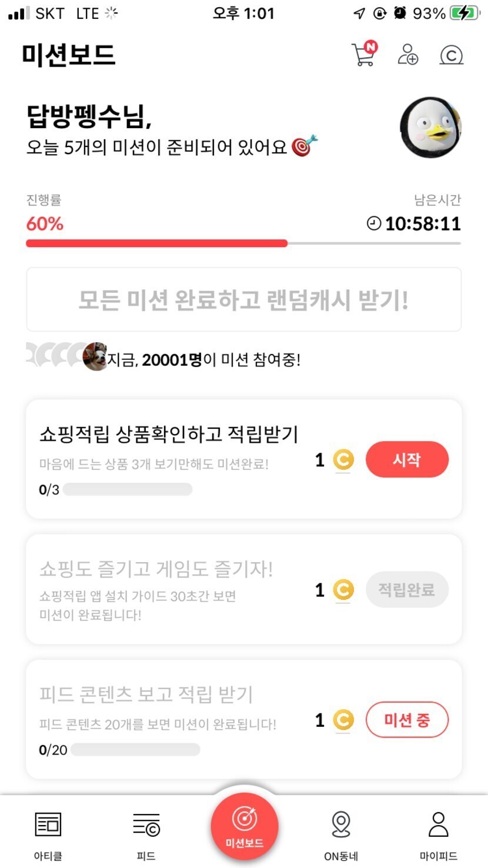The image size is (488, 868).
Task: Tap the add friend icon
Action: click(x=407, y=55)
